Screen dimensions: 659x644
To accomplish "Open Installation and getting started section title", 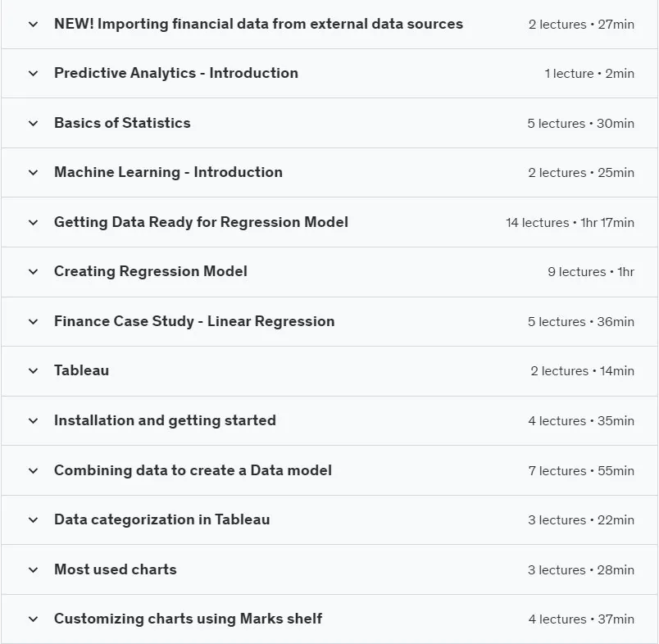I will click(165, 420).
